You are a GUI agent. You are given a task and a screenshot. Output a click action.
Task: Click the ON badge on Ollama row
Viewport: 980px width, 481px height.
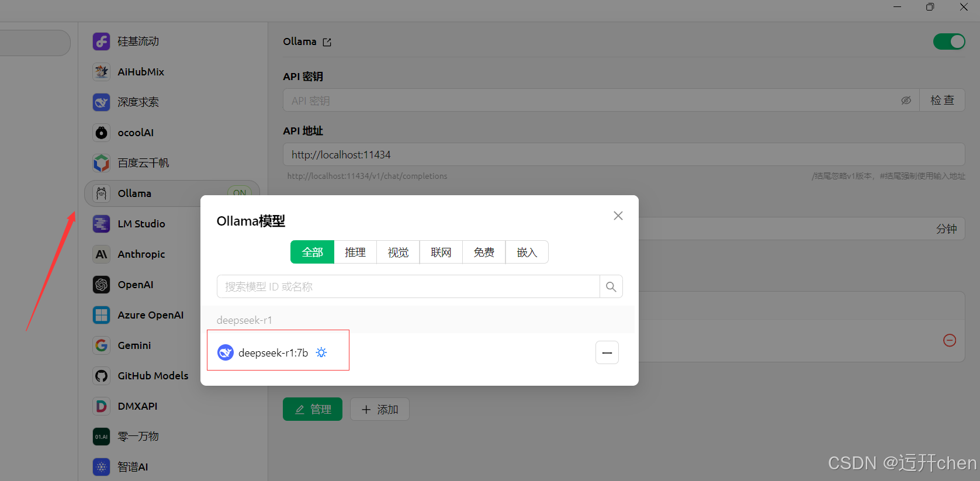[x=240, y=192]
